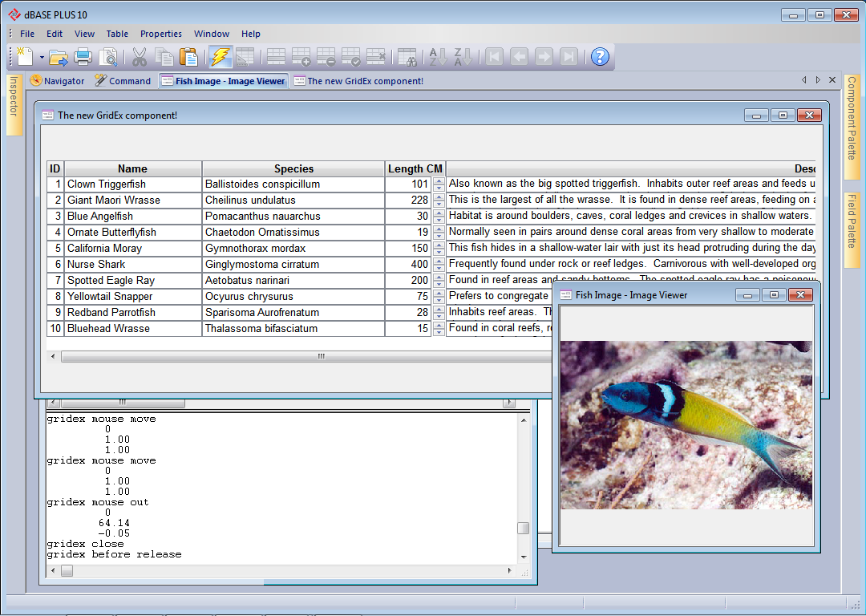Viewport: 866px width, 616px height.
Task: Adjust the Nurse Shark length spinner
Action: [x=439, y=264]
